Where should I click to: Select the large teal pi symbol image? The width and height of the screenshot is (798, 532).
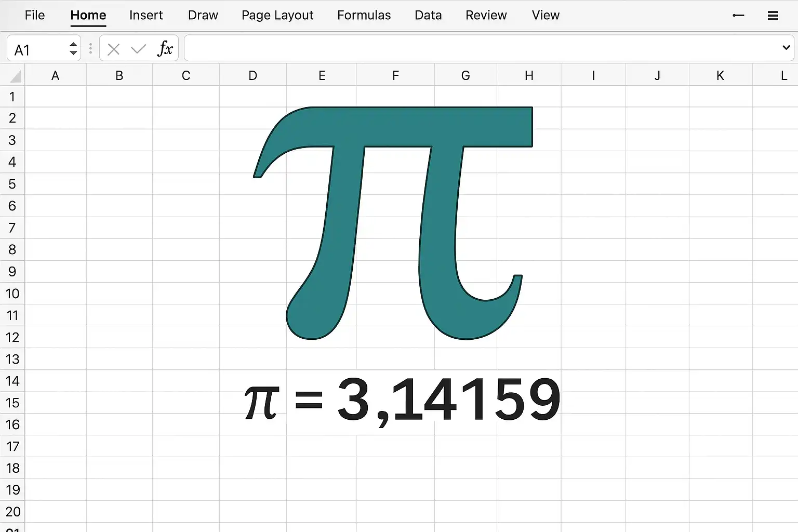click(393, 223)
